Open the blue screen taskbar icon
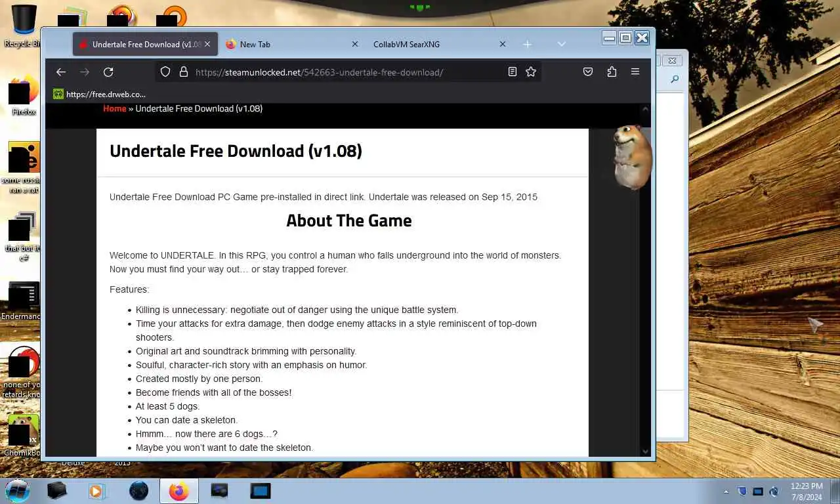The width and height of the screenshot is (840, 504). coord(261,490)
